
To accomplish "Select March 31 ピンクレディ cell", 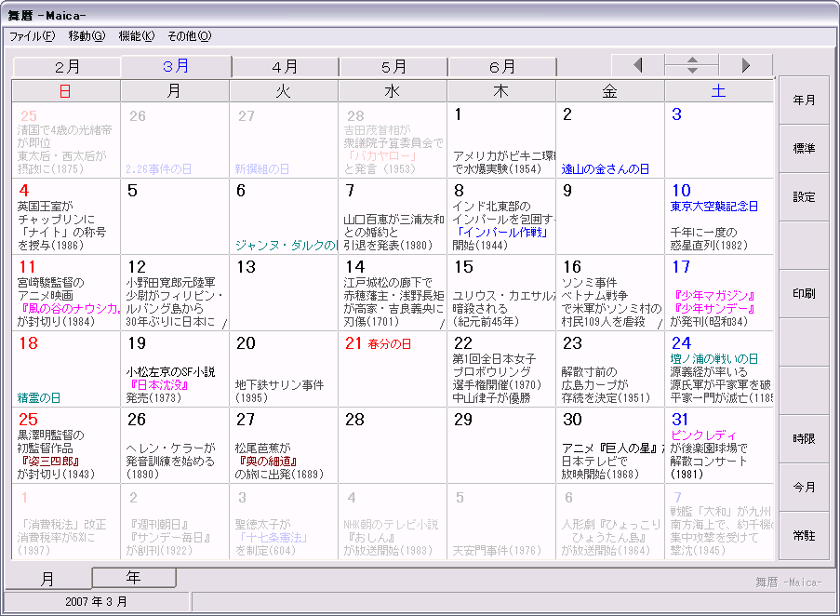I will click(x=719, y=446).
